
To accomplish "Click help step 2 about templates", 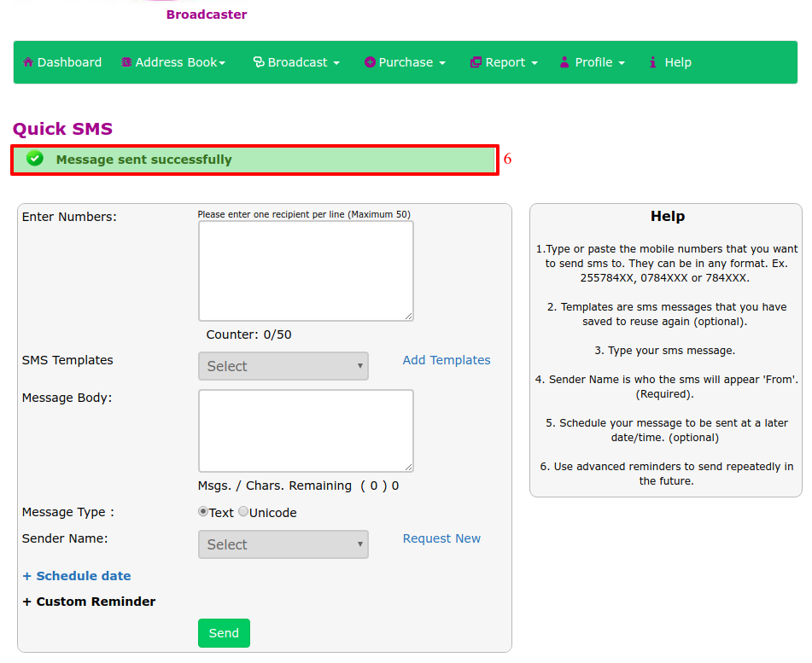I will (667, 314).
